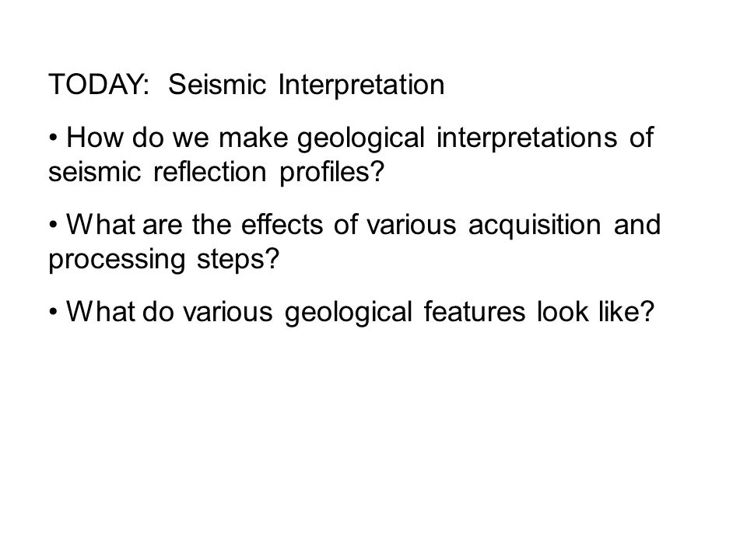
Task: Click the word "profiles?" ending the first bullet
Action: point(331,173)
